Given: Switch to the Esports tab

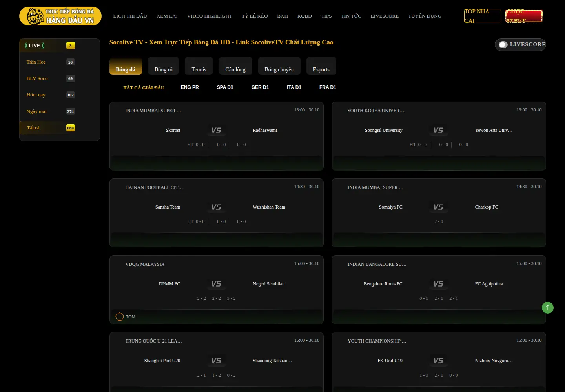Looking at the screenshot, I should click(x=321, y=66).
